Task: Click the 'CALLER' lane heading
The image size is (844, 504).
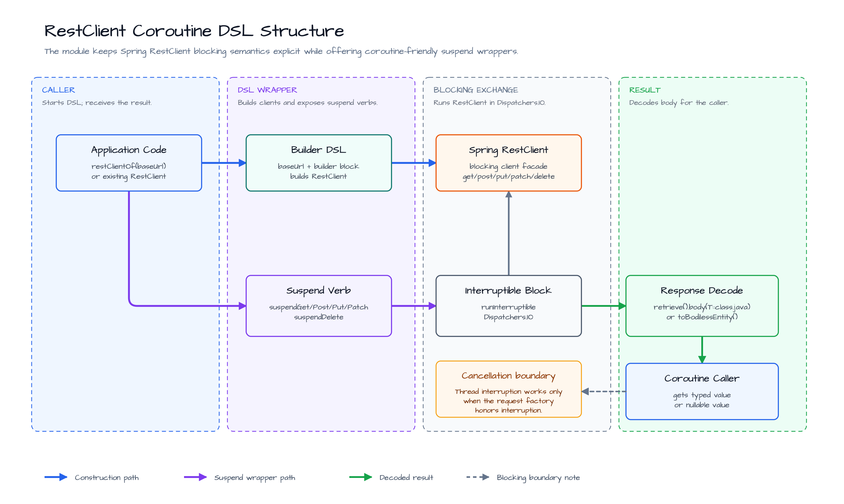Action: [x=58, y=90]
